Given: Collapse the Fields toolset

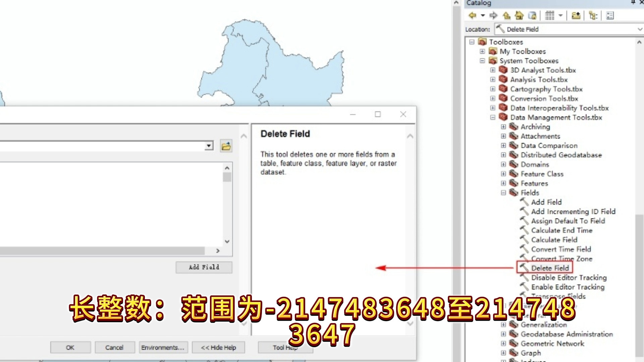Looking at the screenshot, I should point(503,193).
